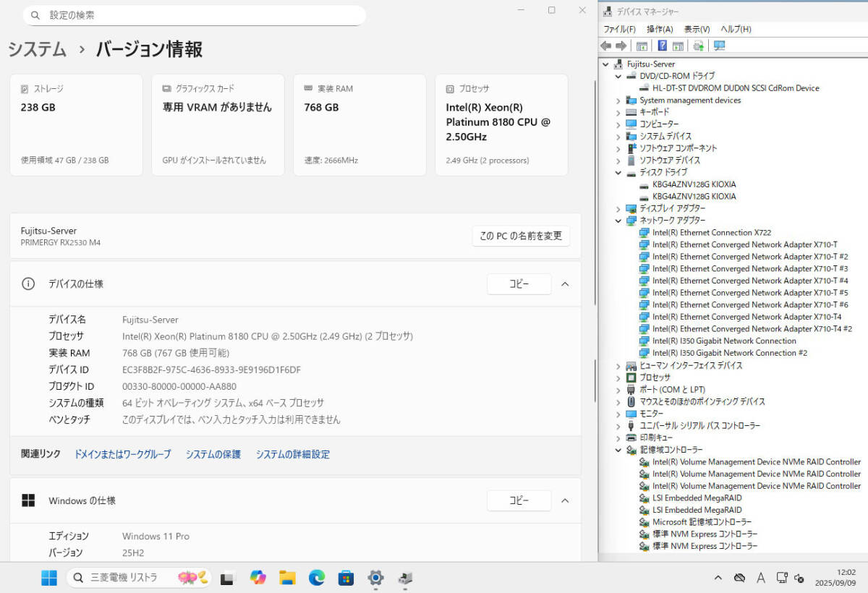Select first KBG4AZNV128G KIOXIA disk drive
Viewport: 868px width, 593px height.
tap(694, 184)
